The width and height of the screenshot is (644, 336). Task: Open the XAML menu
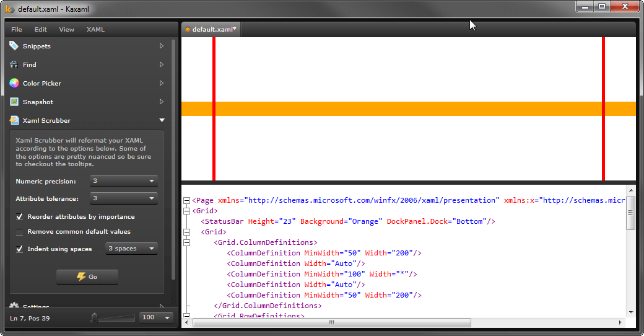point(95,29)
